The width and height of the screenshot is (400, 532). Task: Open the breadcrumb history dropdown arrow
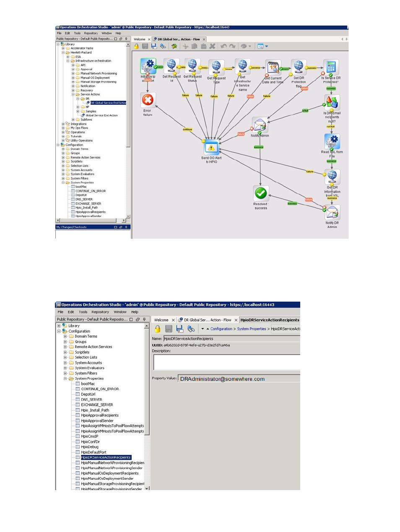coord(203,329)
